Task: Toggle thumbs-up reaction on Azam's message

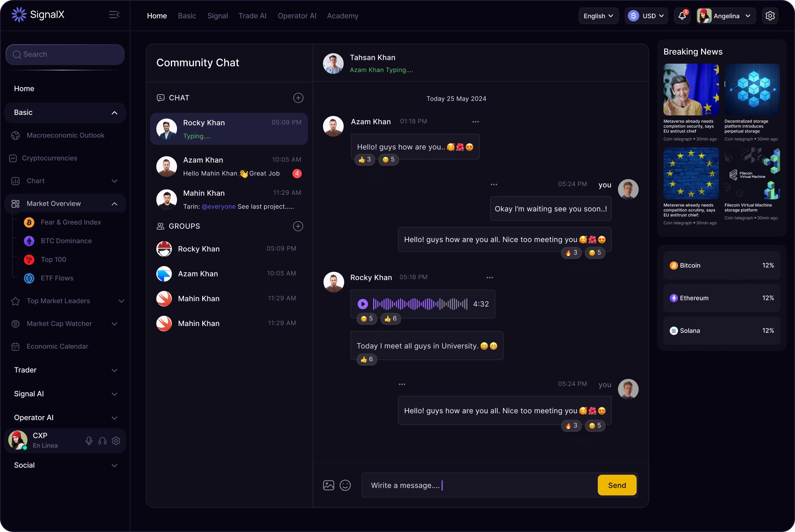Action: [364, 160]
